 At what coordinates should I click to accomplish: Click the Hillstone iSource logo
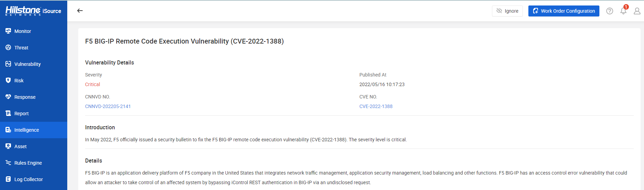coord(33,11)
